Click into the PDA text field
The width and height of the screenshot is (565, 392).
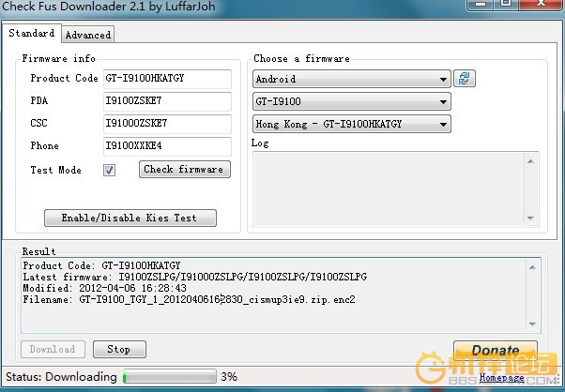(167, 101)
